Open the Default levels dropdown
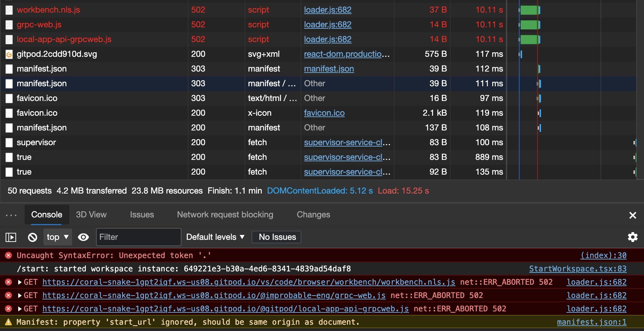Image resolution: width=644 pixels, height=331 pixels. pyautogui.click(x=214, y=237)
